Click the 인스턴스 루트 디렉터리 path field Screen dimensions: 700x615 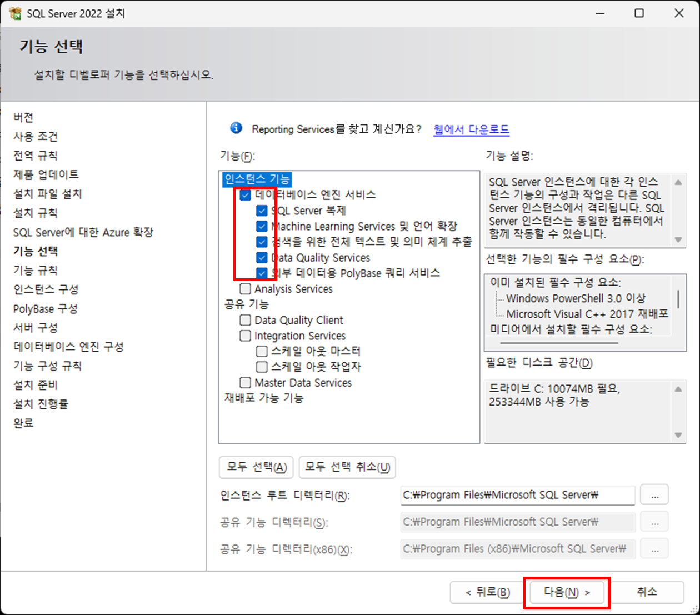coord(517,495)
